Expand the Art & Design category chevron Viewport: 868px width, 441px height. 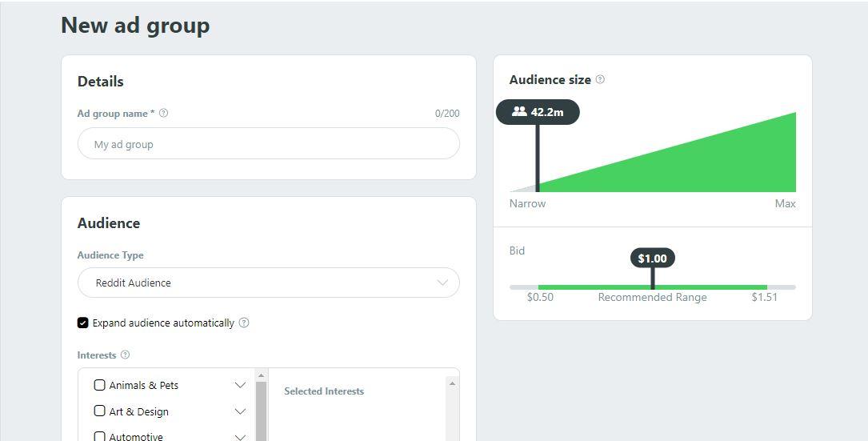pos(240,411)
